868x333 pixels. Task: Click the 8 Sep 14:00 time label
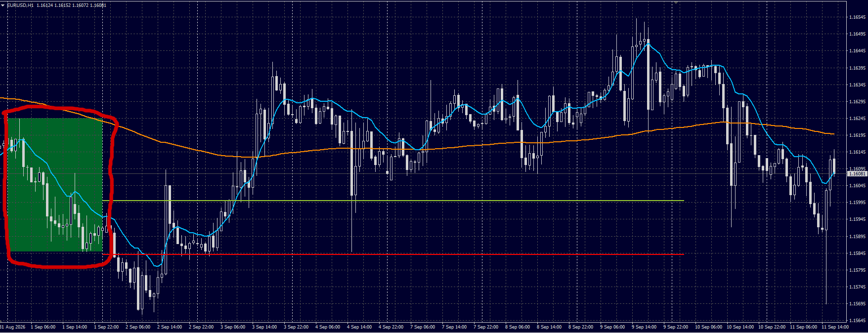549,327
